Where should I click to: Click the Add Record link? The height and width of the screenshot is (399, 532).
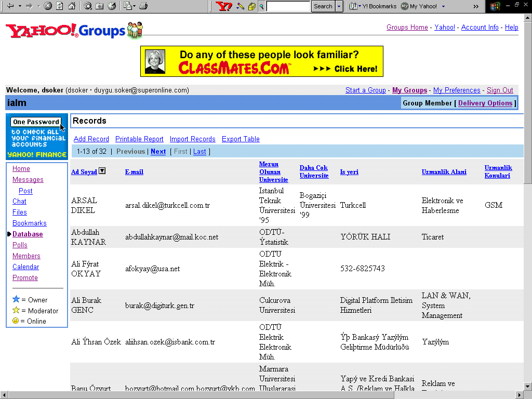point(91,139)
